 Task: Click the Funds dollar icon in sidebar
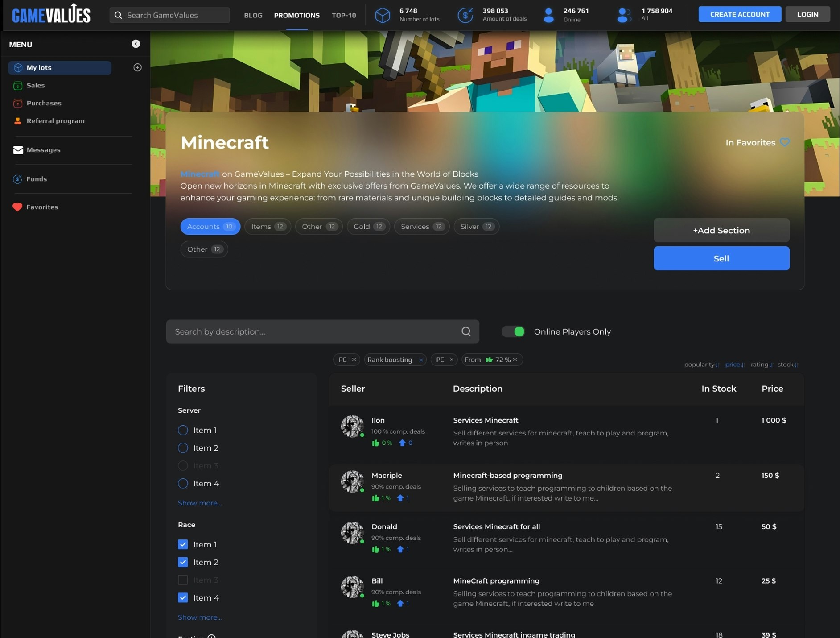17,179
